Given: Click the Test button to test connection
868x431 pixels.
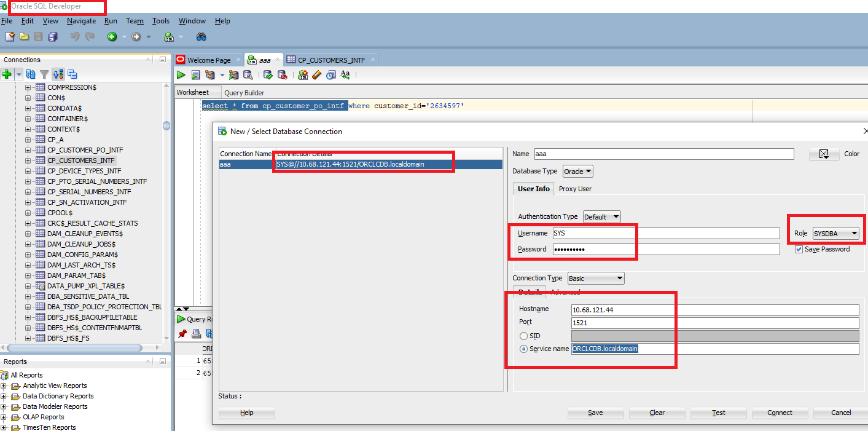Looking at the screenshot, I should coord(719,413).
